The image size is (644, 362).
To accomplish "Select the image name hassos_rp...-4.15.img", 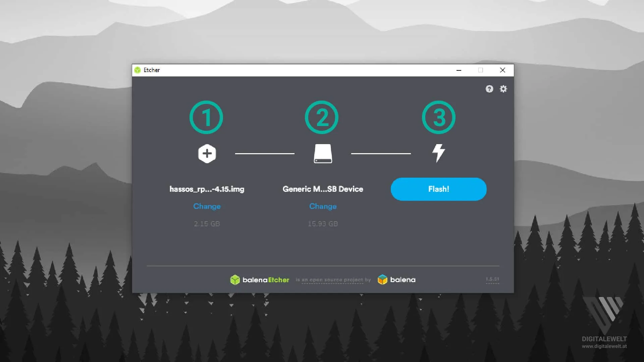I will point(207,189).
